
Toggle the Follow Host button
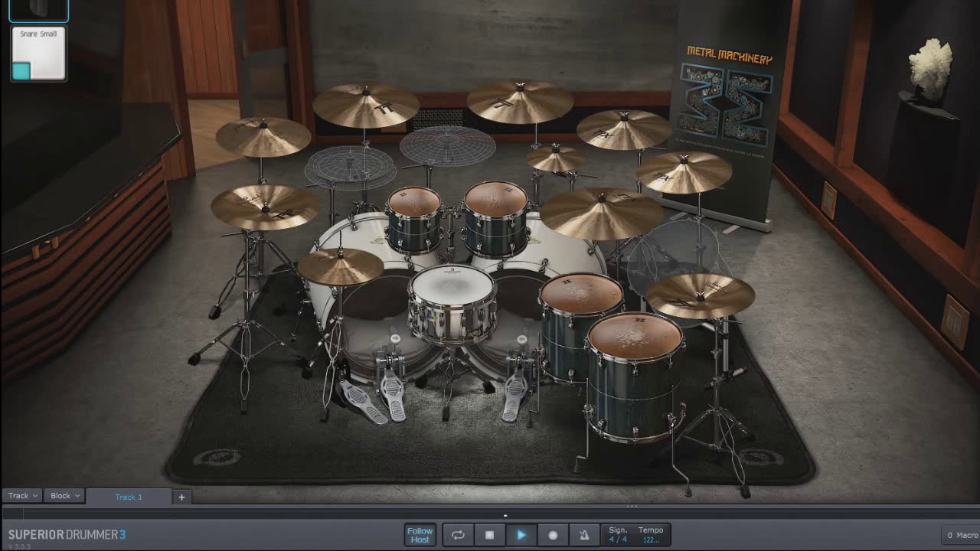[x=420, y=535]
